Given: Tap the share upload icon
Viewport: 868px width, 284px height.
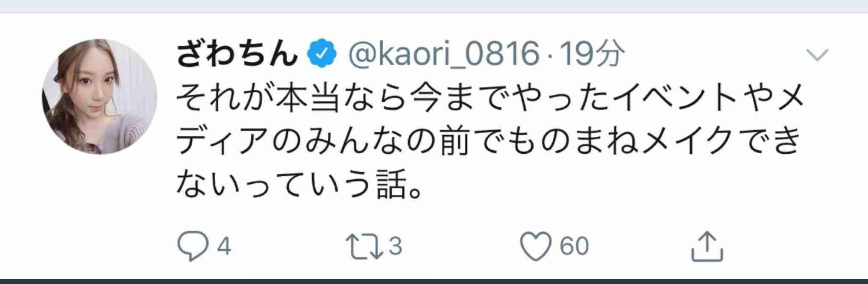Looking at the screenshot, I should click(x=705, y=246).
